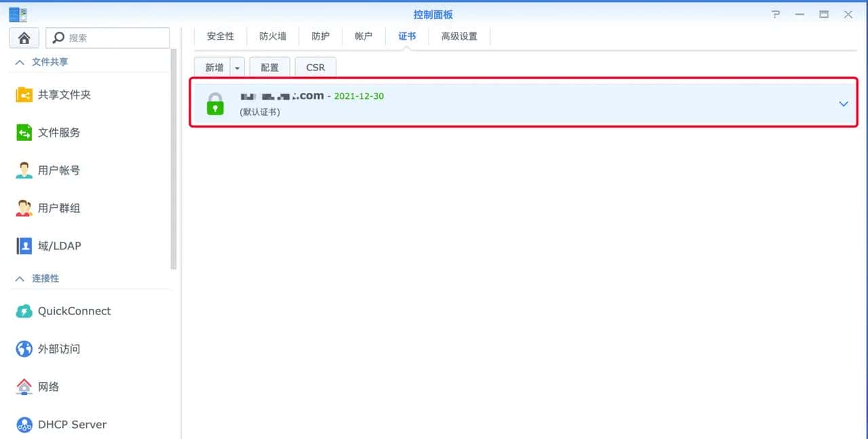Click the green lock certificate icon
Image resolution: width=868 pixels, height=439 pixels.
click(x=214, y=104)
